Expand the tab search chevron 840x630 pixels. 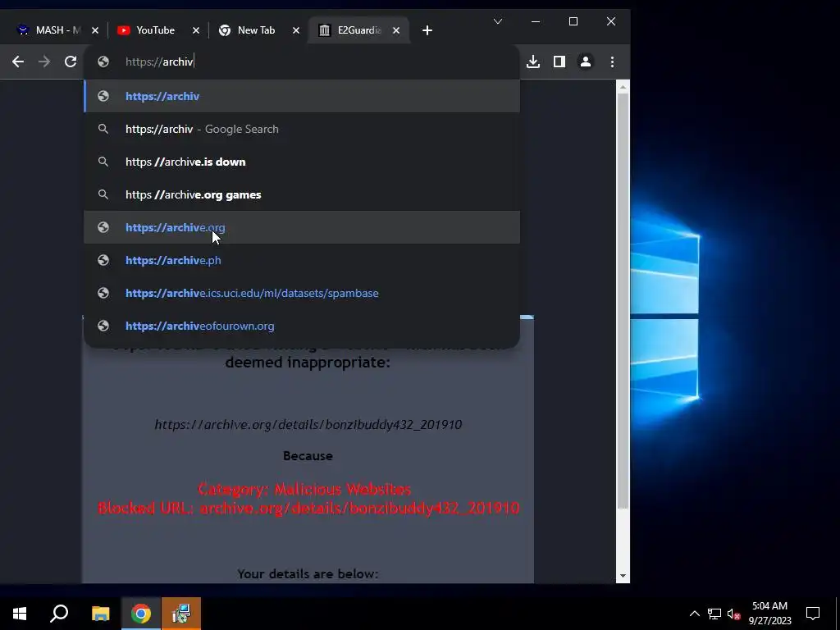[498, 21]
